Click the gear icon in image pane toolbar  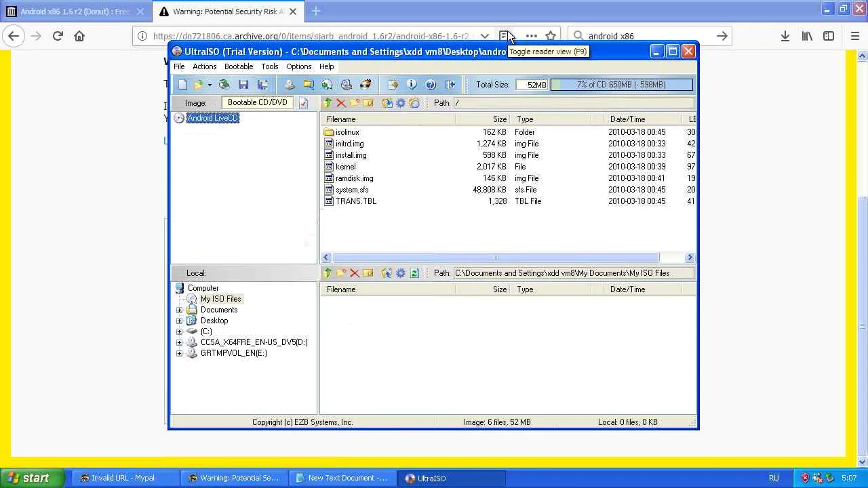(x=401, y=103)
